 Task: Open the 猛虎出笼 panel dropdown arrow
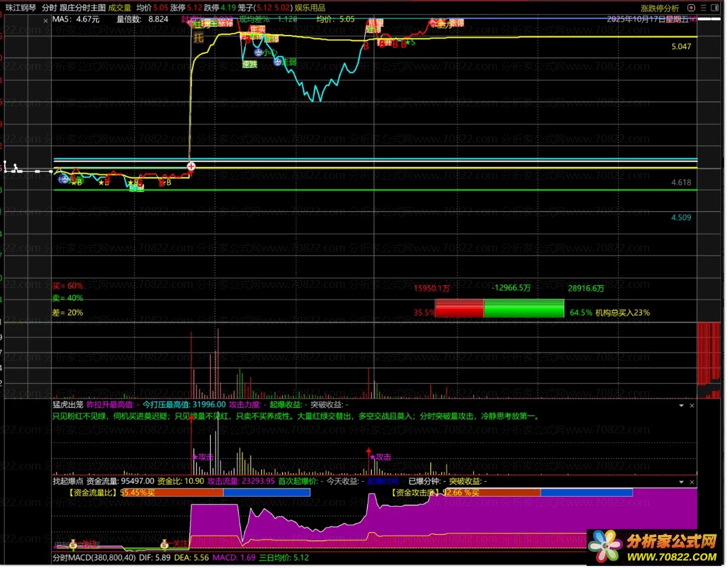point(681,406)
